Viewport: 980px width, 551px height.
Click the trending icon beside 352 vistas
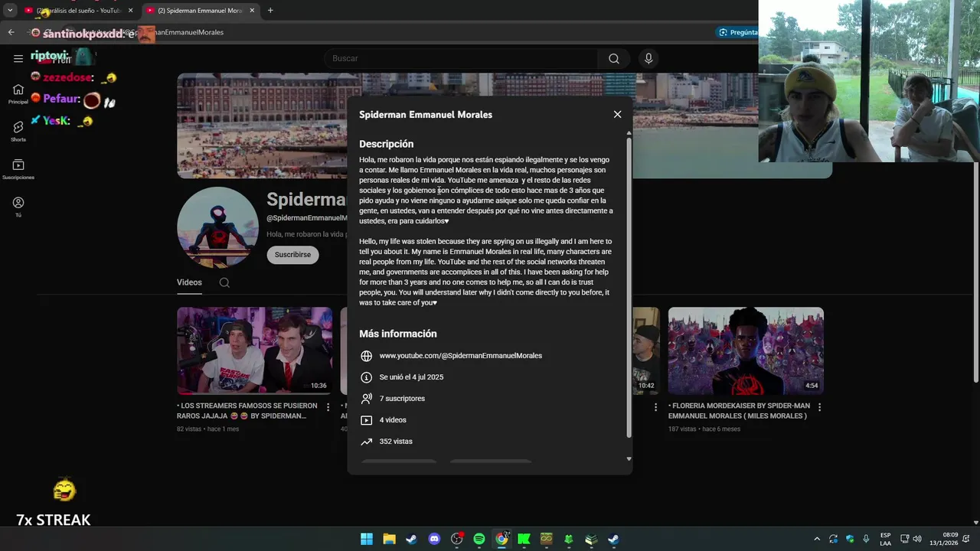tap(367, 442)
